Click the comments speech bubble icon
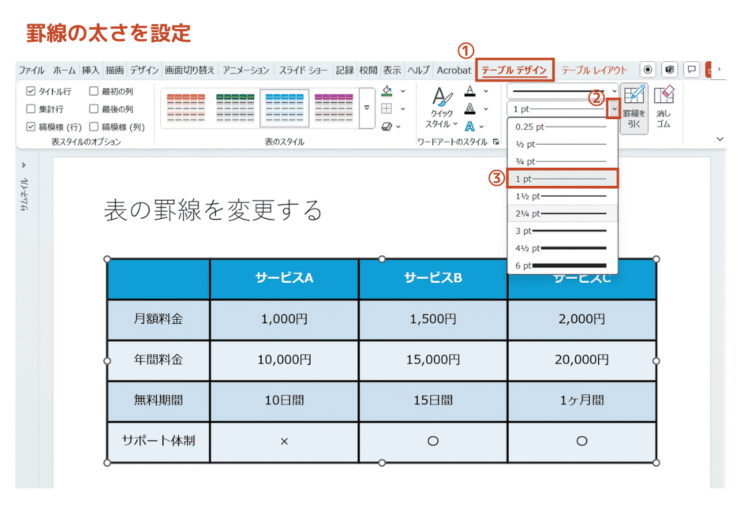The width and height of the screenshot is (740, 505). click(691, 70)
